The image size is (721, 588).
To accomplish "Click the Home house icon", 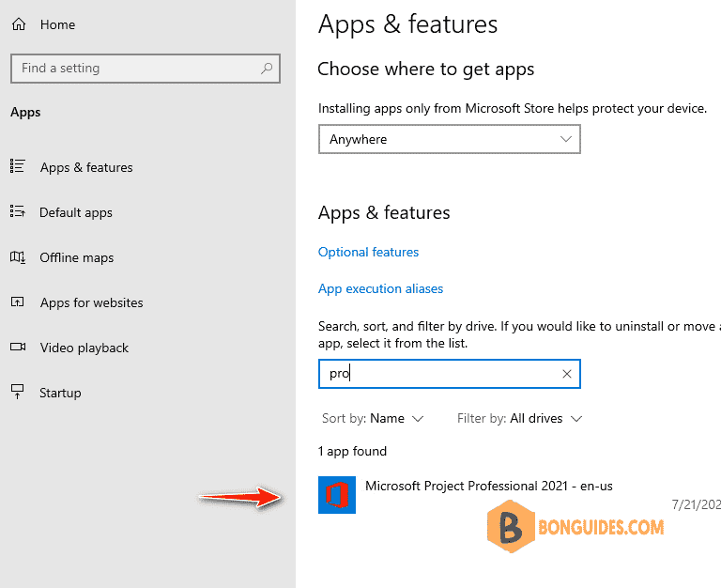I will [19, 23].
